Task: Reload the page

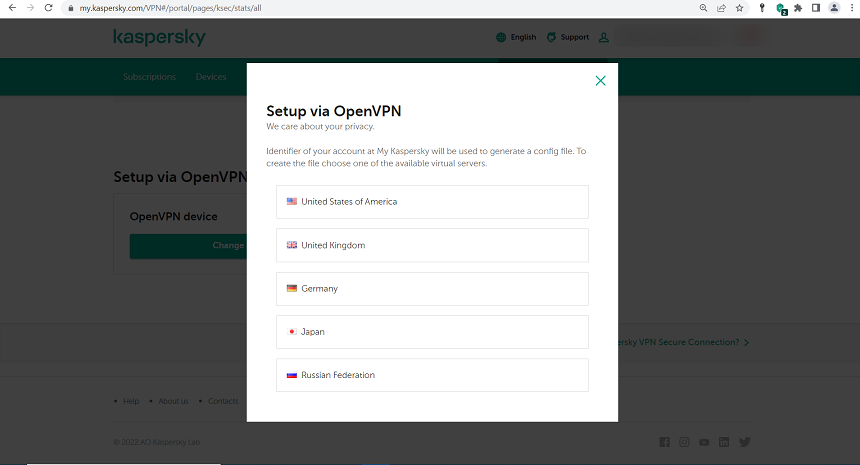Action: pyautogui.click(x=48, y=8)
